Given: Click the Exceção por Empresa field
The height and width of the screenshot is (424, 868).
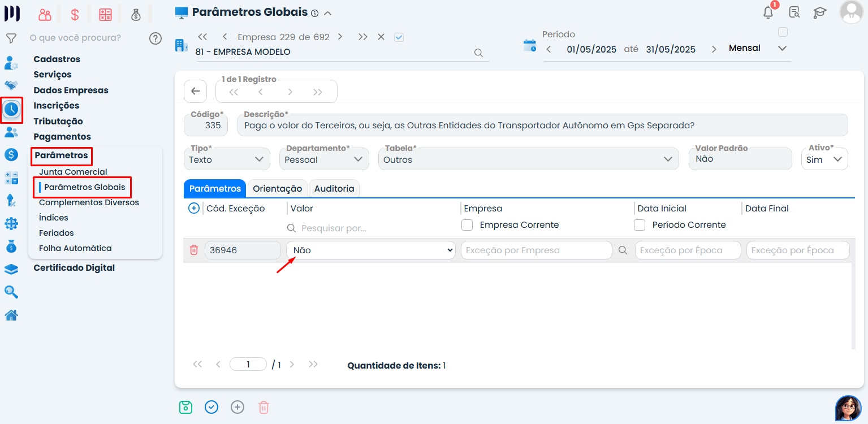Looking at the screenshot, I should 536,250.
